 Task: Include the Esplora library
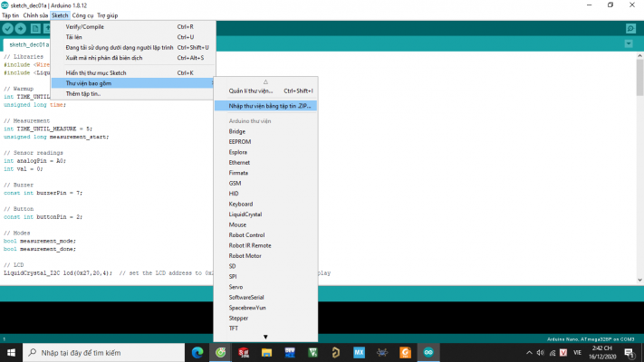pos(265,152)
